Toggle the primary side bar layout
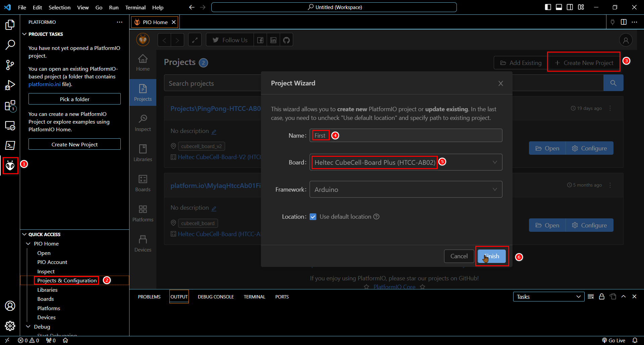 point(548,7)
